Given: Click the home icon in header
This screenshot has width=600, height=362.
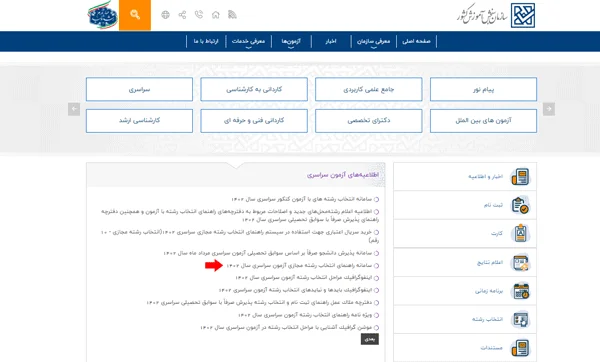Looking at the screenshot, I should point(216,15).
